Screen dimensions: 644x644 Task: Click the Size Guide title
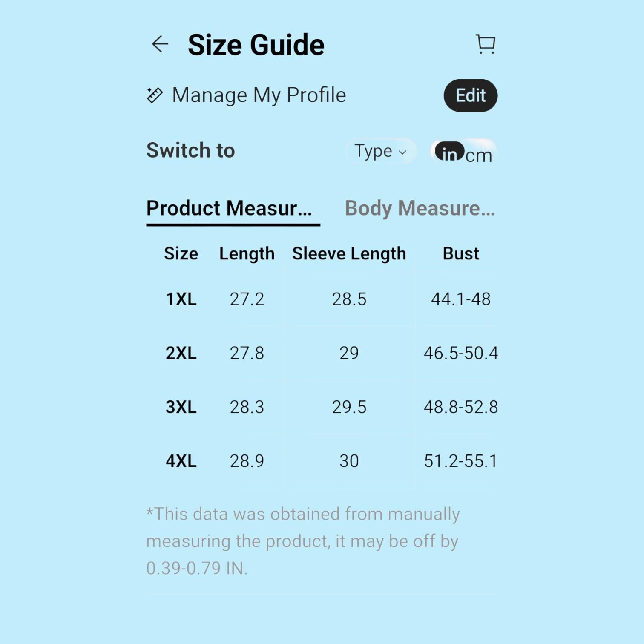tap(256, 45)
